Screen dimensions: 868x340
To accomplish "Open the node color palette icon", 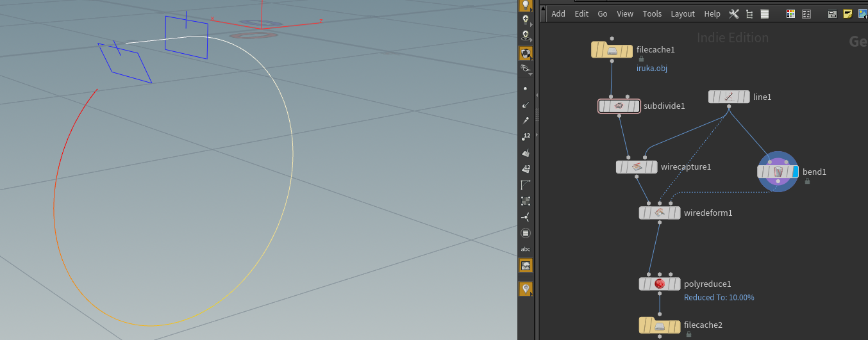I will (x=791, y=13).
